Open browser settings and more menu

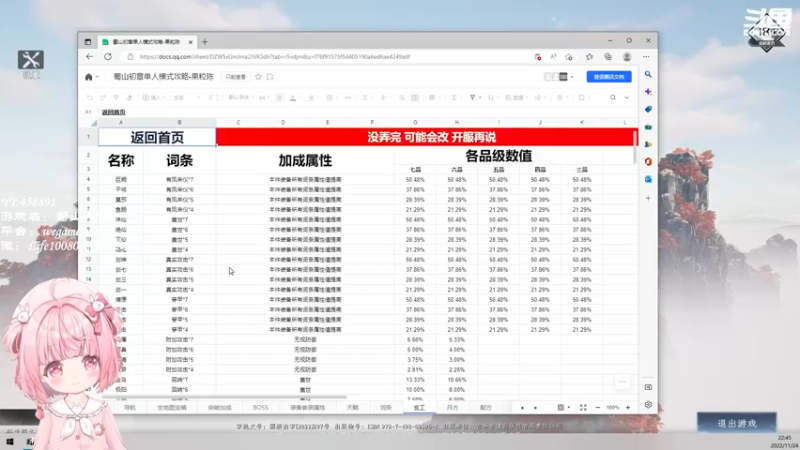click(x=646, y=57)
